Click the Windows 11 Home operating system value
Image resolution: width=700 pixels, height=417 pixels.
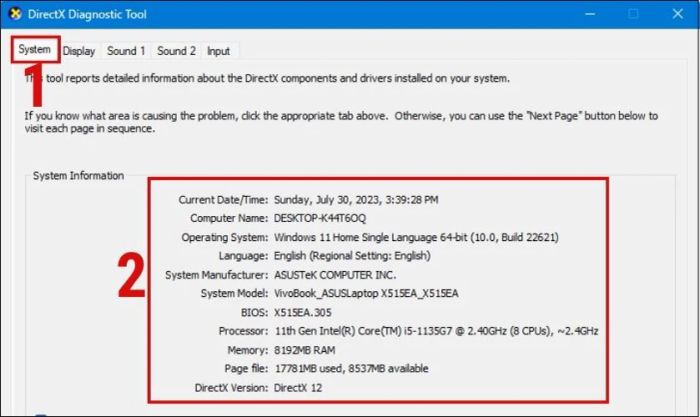coord(416,237)
